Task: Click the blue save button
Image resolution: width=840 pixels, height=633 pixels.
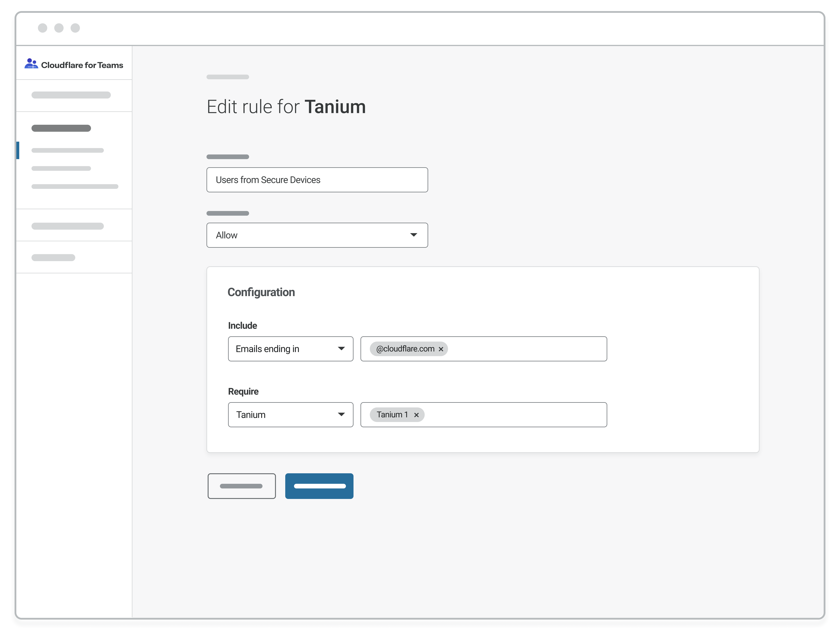Action: pyautogui.click(x=319, y=486)
